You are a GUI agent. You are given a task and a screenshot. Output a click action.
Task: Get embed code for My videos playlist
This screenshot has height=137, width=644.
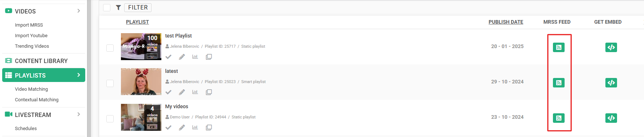point(611,118)
